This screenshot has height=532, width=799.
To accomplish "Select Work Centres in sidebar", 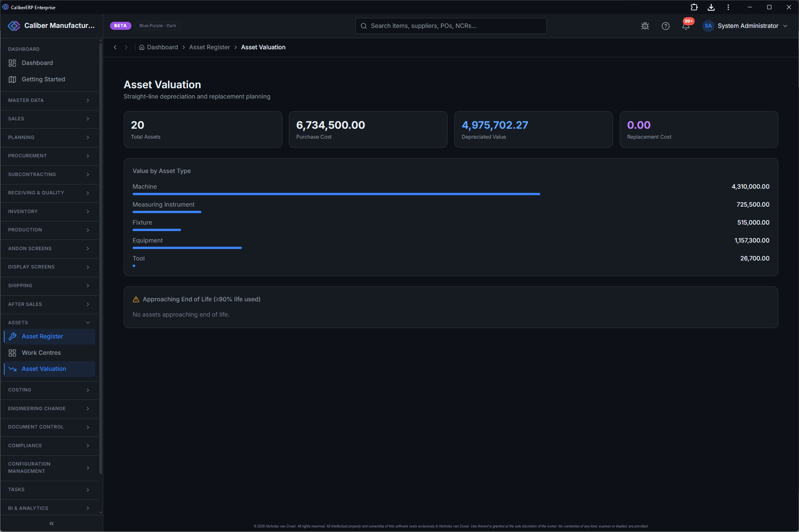I will [49, 353].
